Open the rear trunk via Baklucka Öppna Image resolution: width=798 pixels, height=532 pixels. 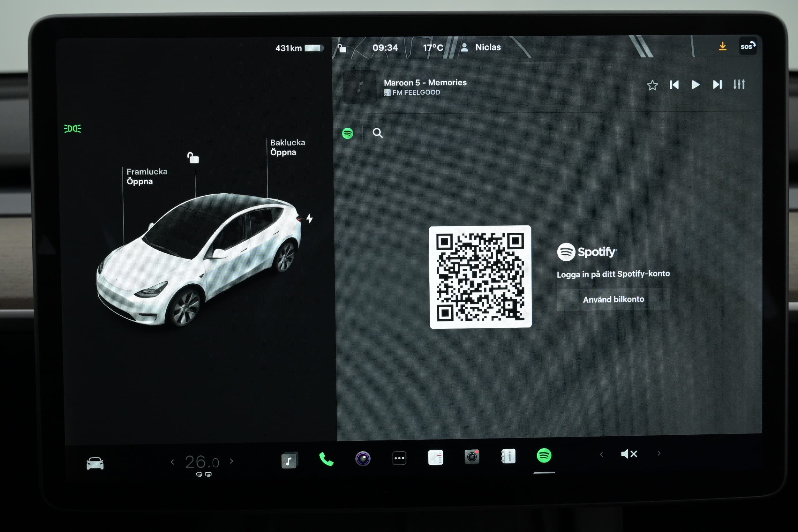(x=287, y=147)
